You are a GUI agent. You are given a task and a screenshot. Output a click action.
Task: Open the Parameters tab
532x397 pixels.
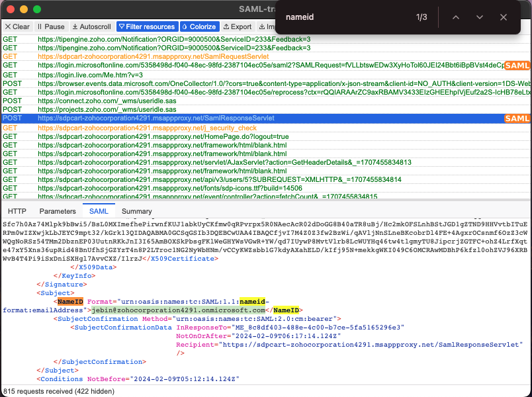[58, 211]
